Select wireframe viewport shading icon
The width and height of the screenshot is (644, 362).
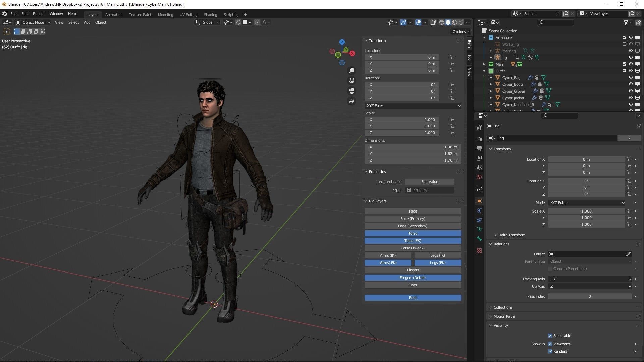(x=442, y=22)
